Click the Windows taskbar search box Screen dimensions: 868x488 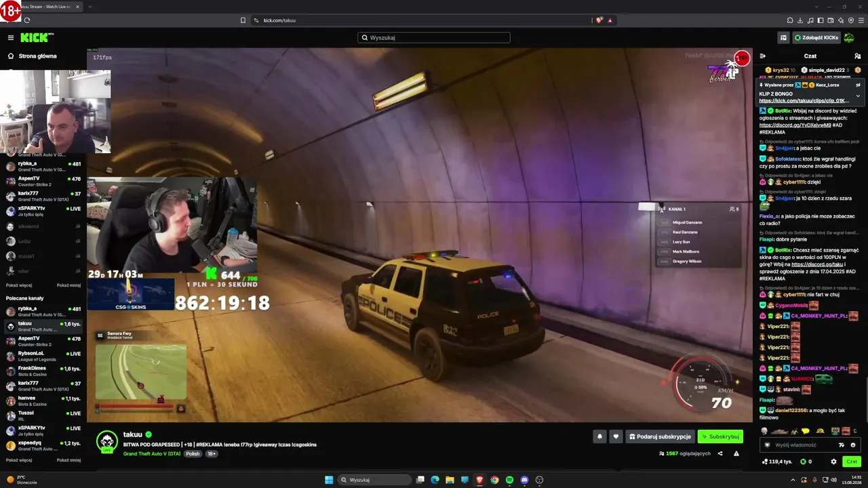pyautogui.click(x=376, y=480)
